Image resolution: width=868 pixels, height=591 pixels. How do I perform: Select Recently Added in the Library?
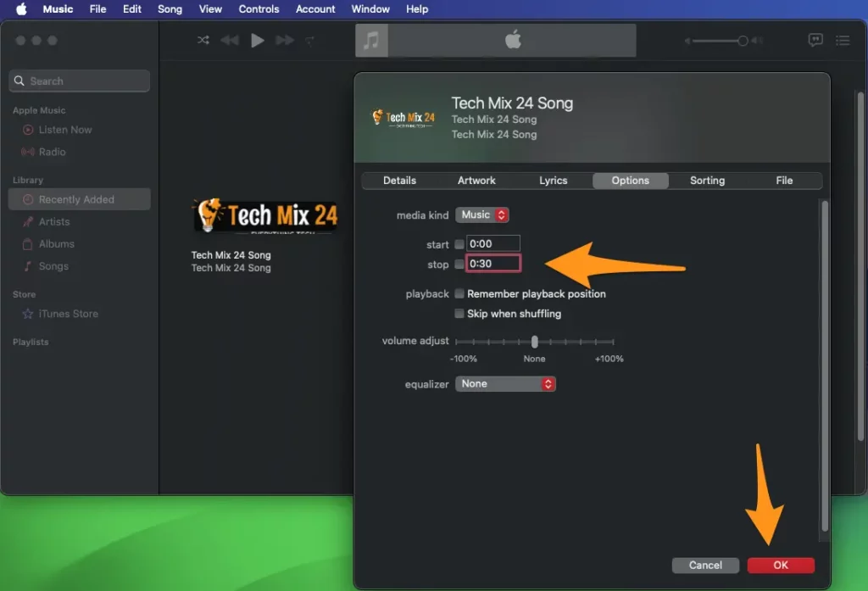pyautogui.click(x=79, y=199)
